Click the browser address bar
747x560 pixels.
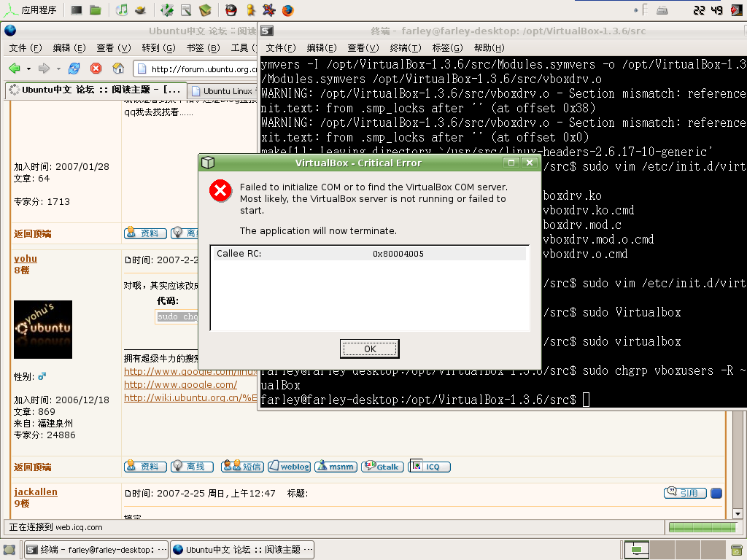(x=196, y=69)
